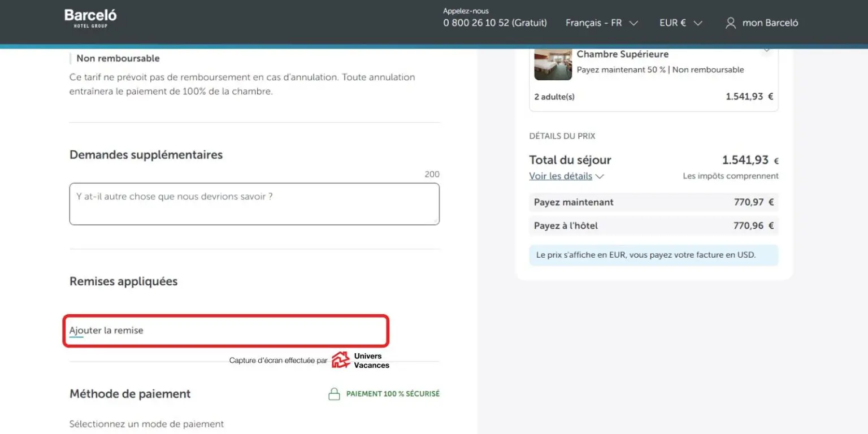Click the Barceló Hotel Group logo
Screen dimensions: 868x434
click(90, 18)
